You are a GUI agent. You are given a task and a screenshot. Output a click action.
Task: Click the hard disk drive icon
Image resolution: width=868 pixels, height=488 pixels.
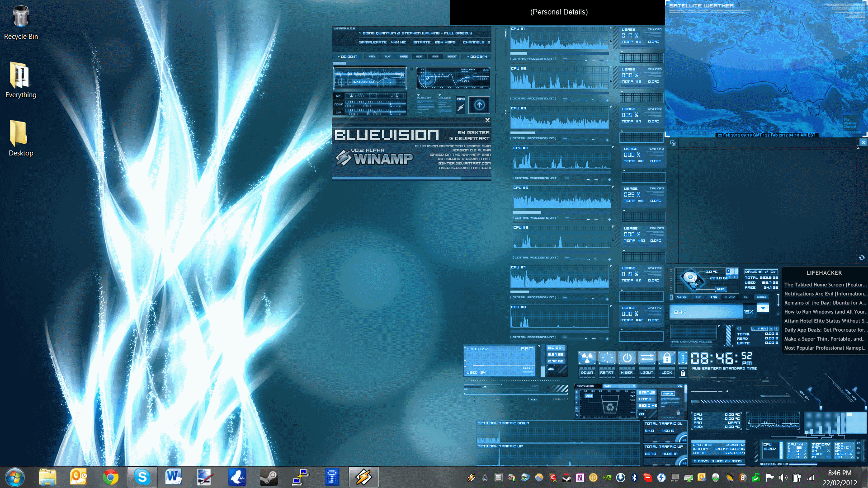click(x=693, y=280)
